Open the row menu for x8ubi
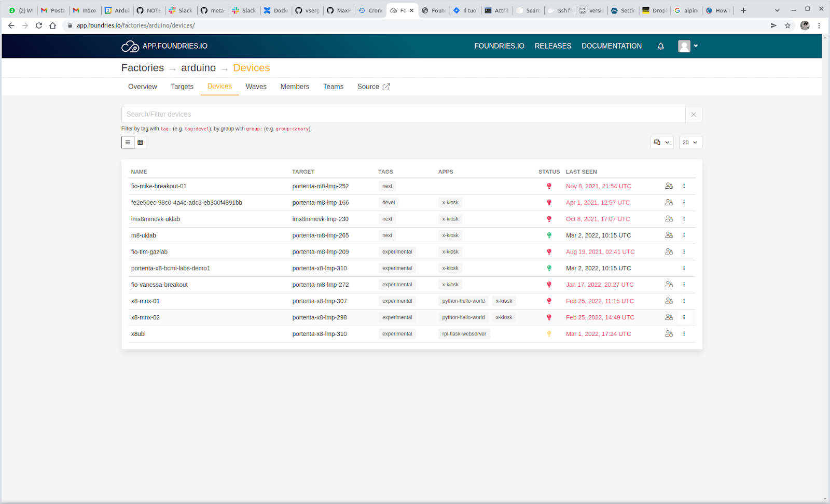 (684, 334)
